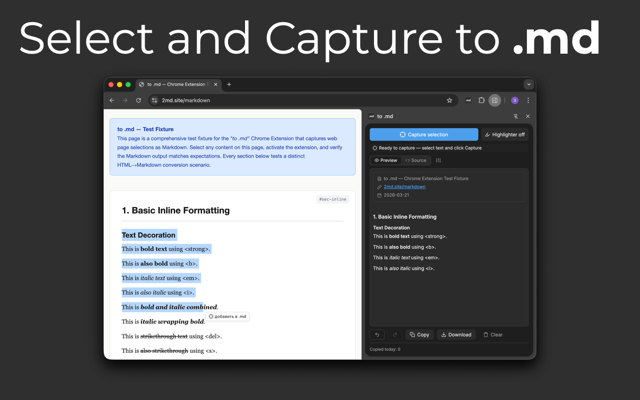Viewport: 640px width, 400px height.
Task: Click the floating 'добавить в .md' popup button
Action: 227,316
